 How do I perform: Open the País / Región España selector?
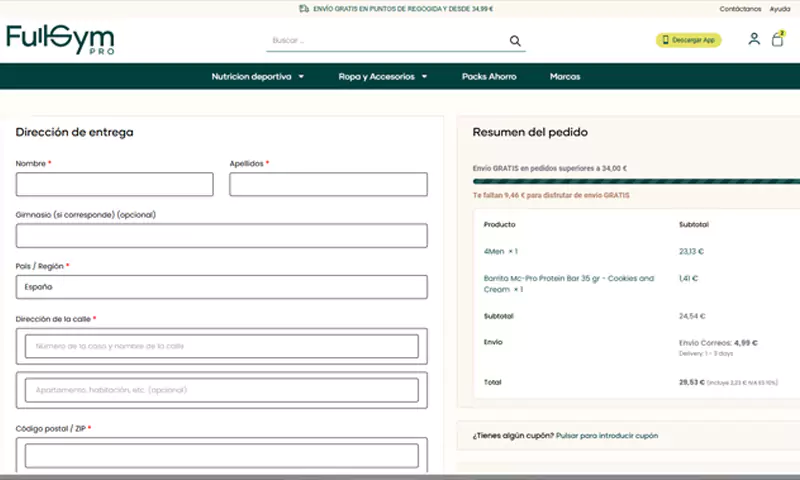pos(221,287)
